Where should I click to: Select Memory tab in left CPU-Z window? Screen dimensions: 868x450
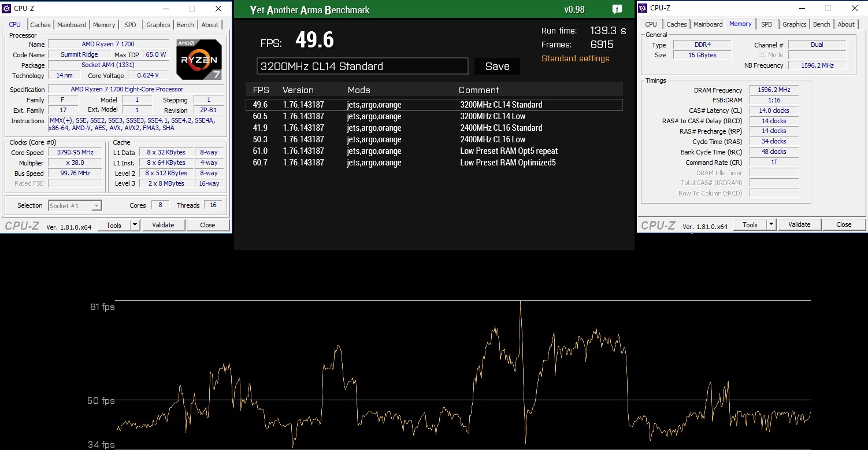coord(104,25)
